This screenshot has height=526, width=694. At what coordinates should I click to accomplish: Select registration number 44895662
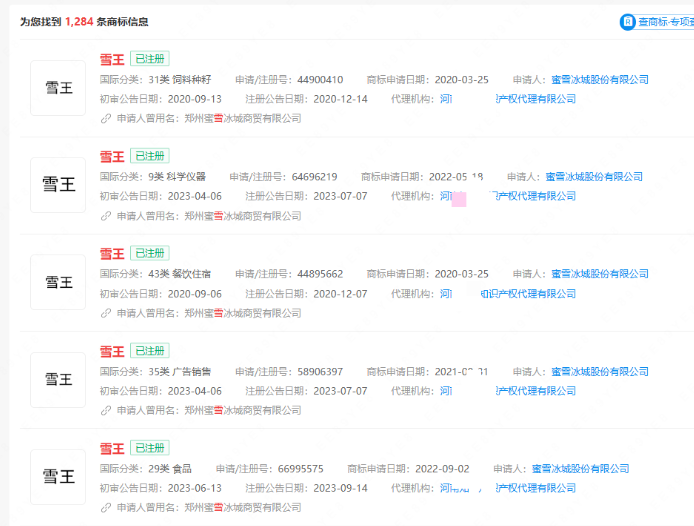pyautogui.click(x=320, y=274)
